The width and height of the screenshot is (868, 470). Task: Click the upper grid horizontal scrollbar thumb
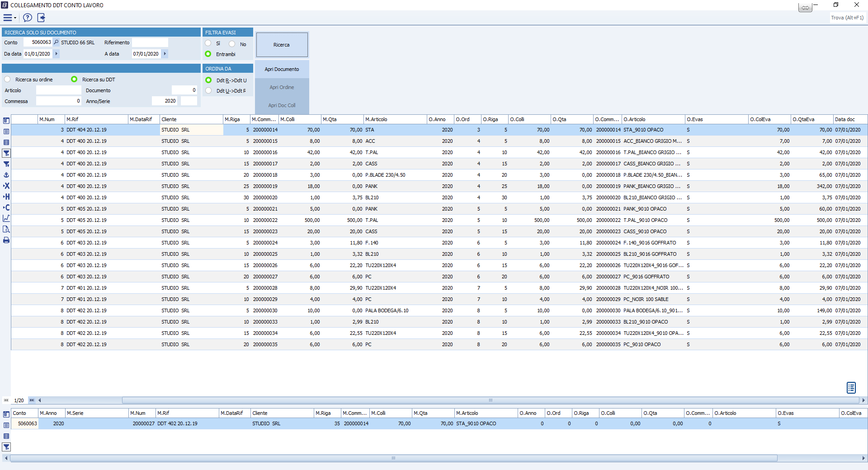point(491,400)
